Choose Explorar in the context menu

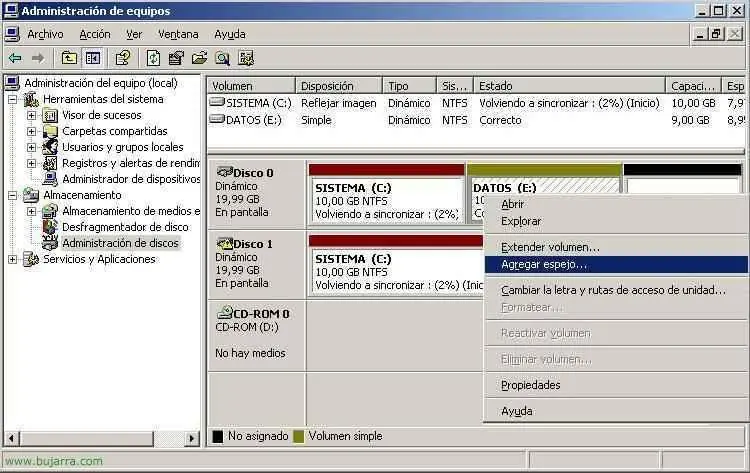(x=616, y=221)
